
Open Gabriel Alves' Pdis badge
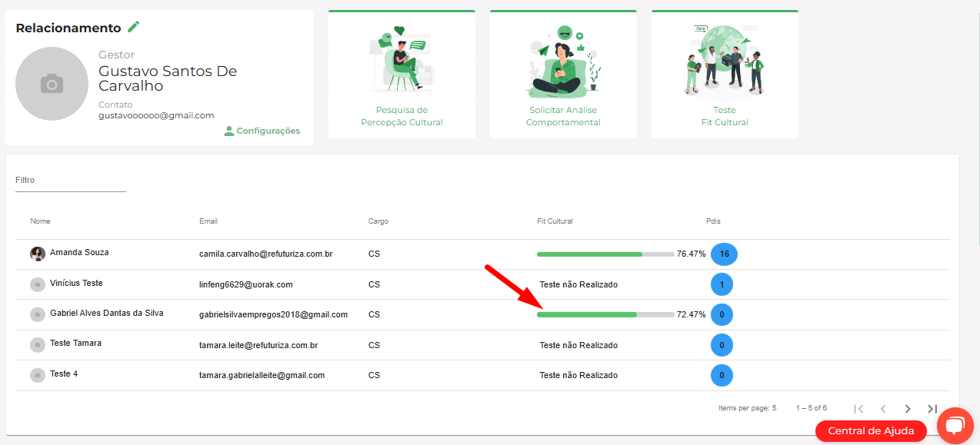pos(722,314)
